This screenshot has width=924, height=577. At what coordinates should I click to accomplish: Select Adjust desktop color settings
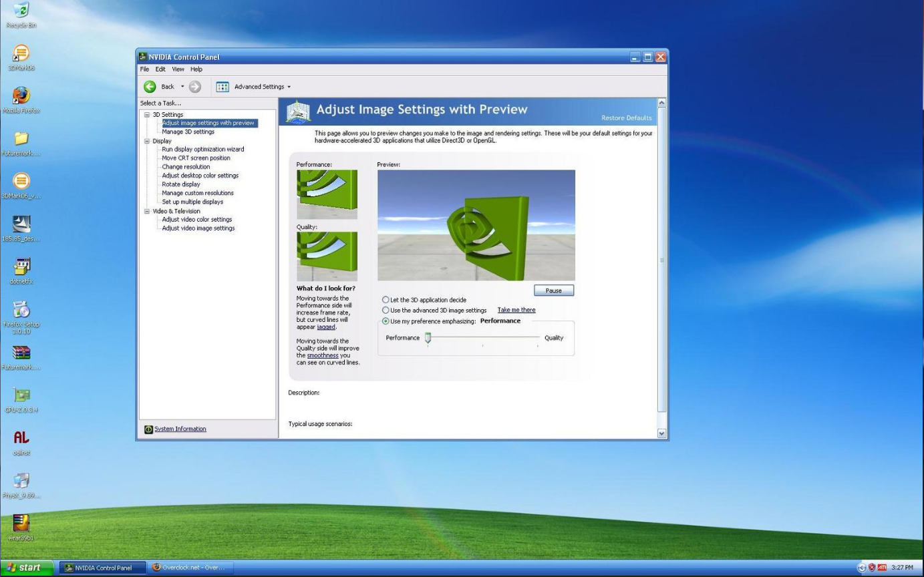click(x=200, y=176)
